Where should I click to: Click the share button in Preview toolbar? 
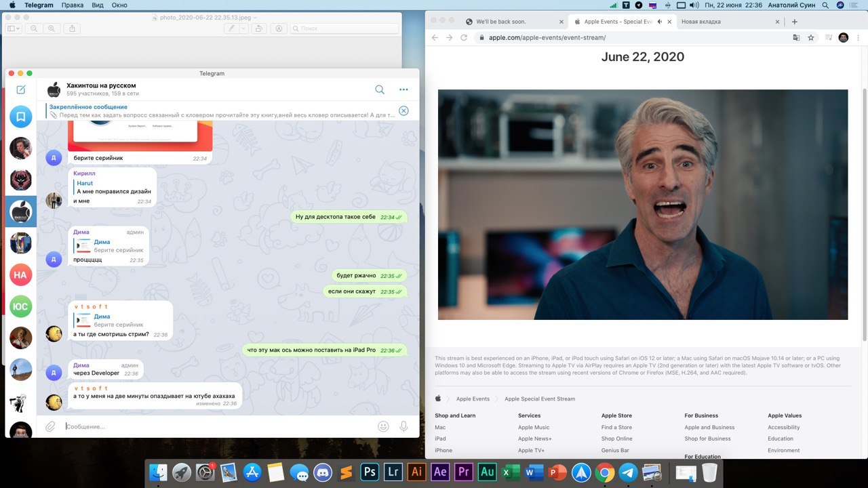73,28
